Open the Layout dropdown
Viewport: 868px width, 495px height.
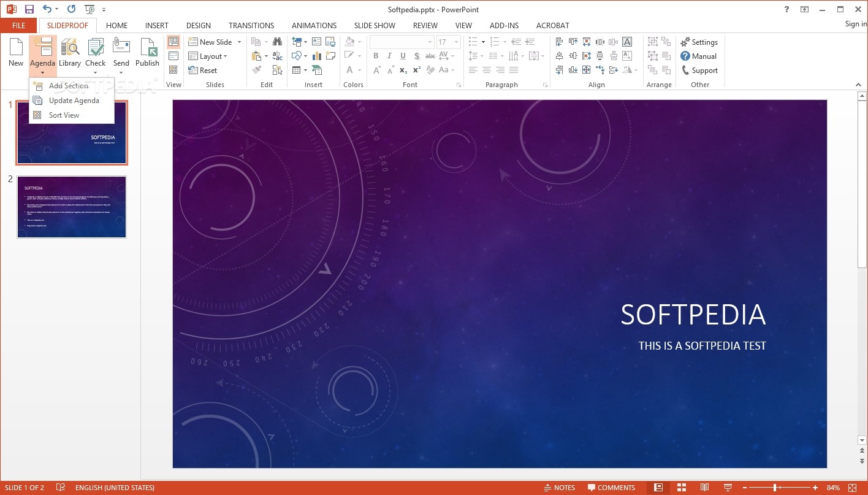pos(207,56)
